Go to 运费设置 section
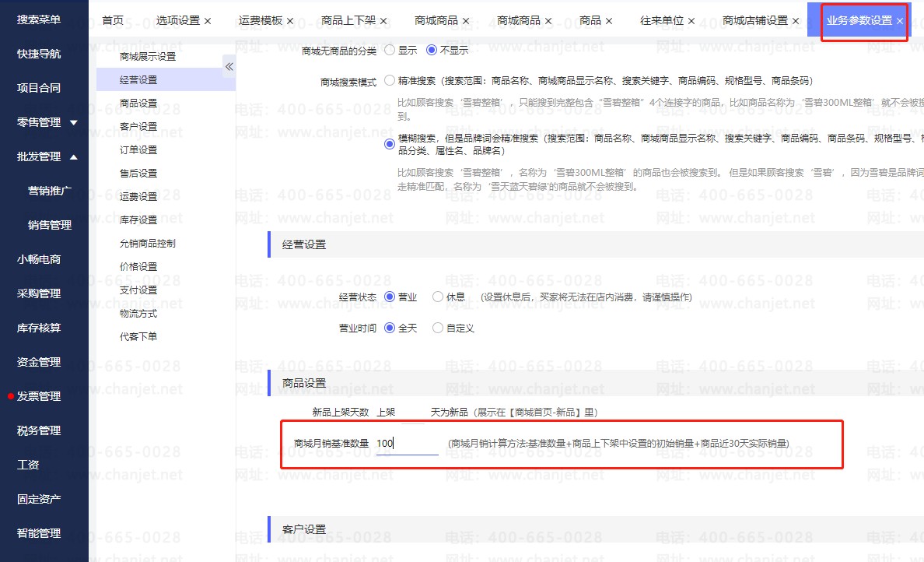This screenshot has width=924, height=562. tap(138, 196)
